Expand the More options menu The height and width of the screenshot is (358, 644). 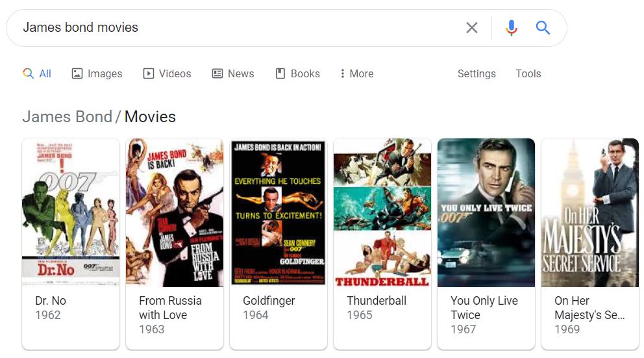click(x=356, y=73)
